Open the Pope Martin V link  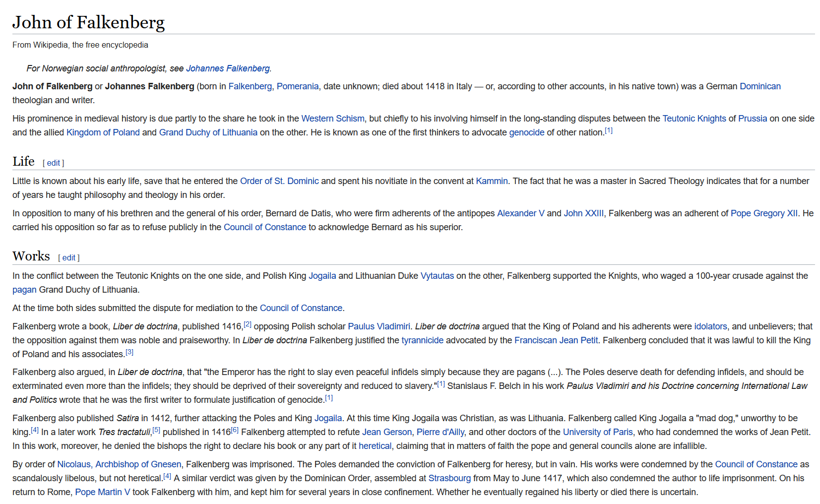coord(103,492)
